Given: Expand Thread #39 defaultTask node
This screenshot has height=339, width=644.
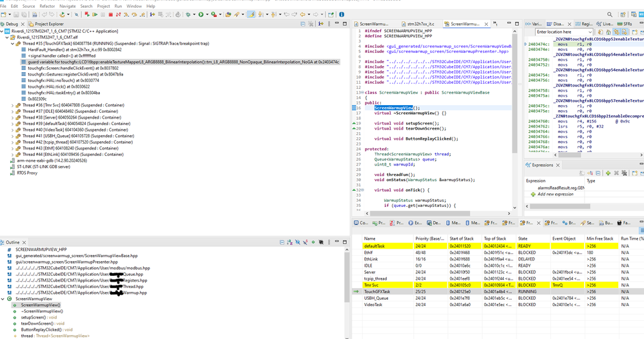Looking at the screenshot, I should [12, 124].
